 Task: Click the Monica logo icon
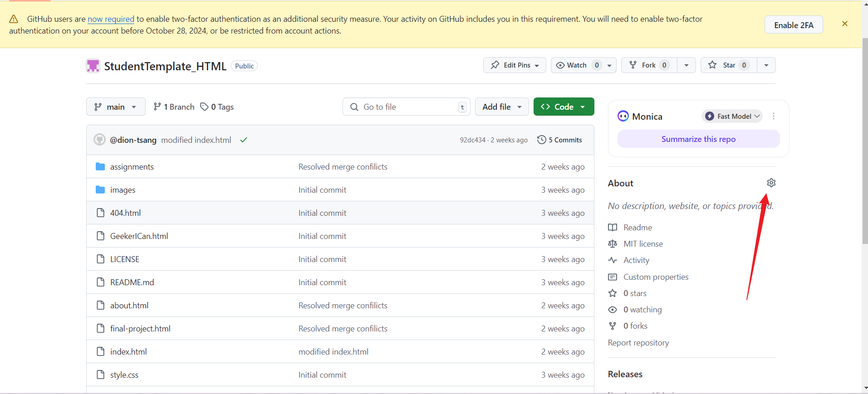623,116
